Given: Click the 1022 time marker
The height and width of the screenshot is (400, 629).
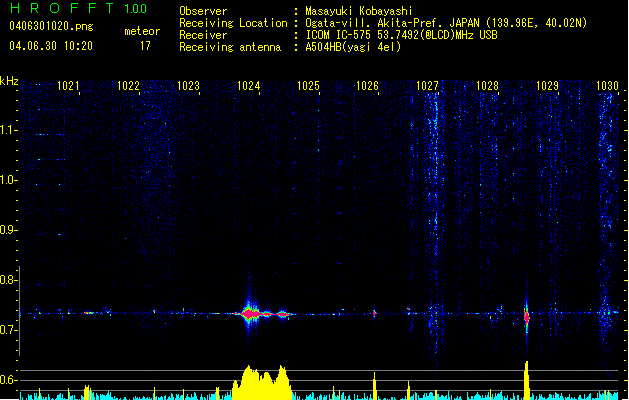Looking at the screenshot, I should click(128, 86).
